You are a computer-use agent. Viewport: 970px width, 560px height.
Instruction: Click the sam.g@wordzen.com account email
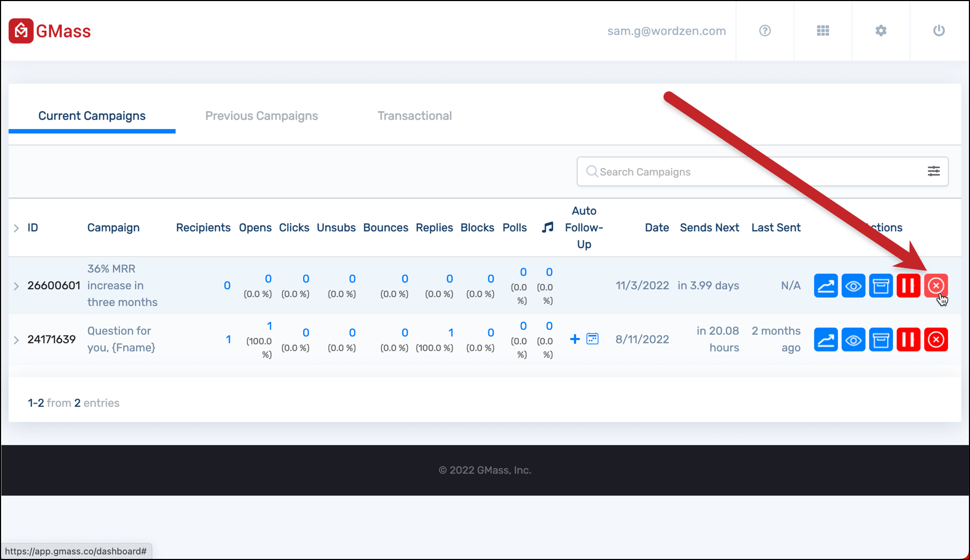click(x=666, y=31)
